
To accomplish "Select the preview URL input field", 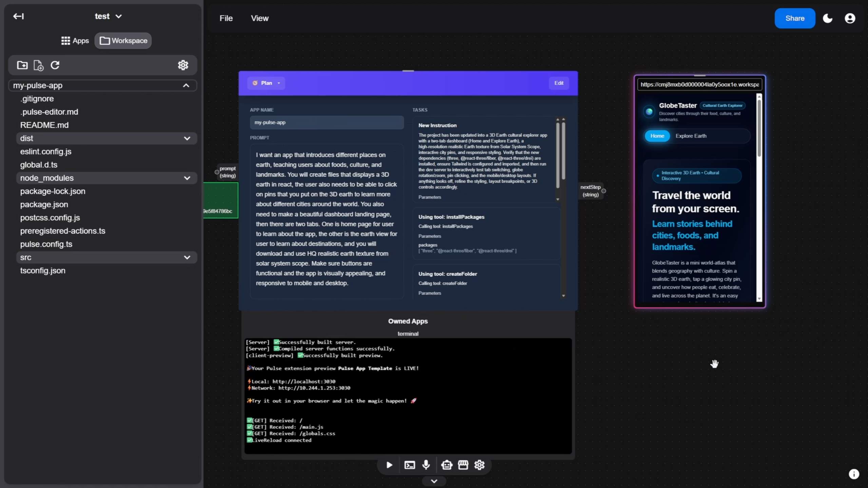I will tap(699, 84).
